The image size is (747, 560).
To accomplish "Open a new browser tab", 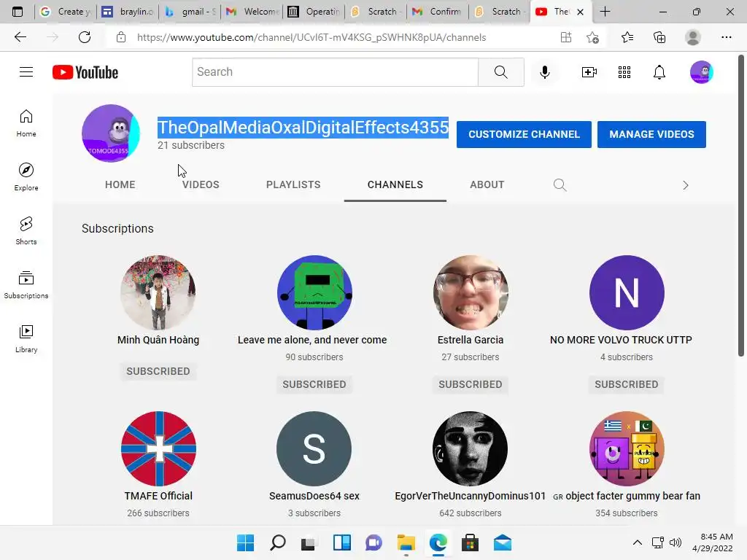I will tap(605, 12).
